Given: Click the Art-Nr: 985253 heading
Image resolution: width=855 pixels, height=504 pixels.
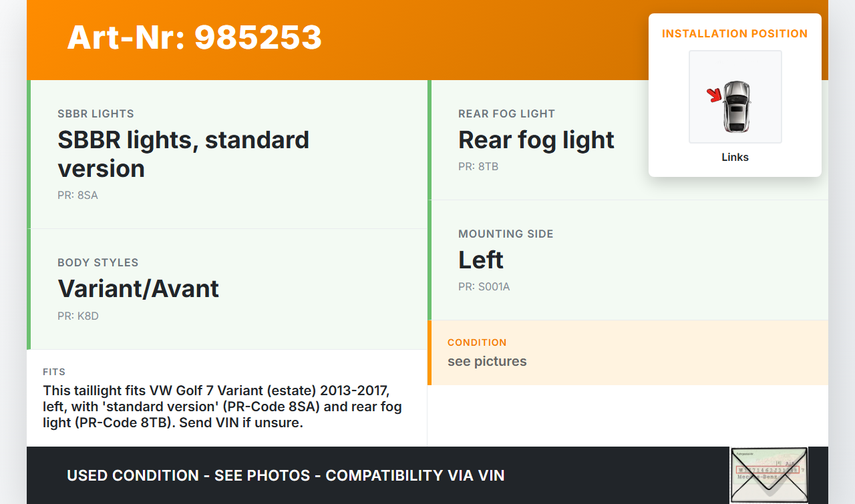Looking at the screenshot, I should [194, 37].
